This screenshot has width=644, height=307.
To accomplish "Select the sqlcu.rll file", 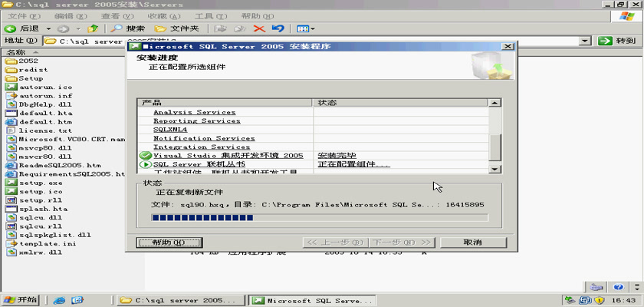I will [x=34, y=226].
